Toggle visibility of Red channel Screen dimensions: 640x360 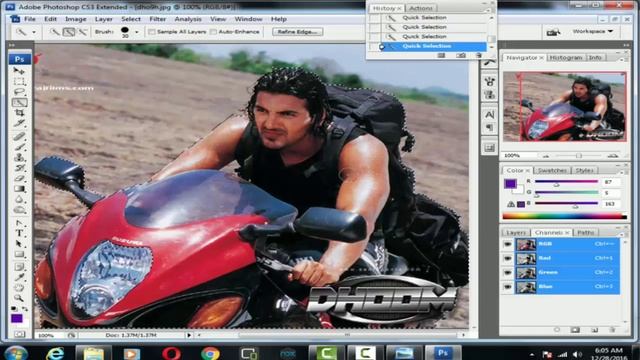[x=508, y=258]
